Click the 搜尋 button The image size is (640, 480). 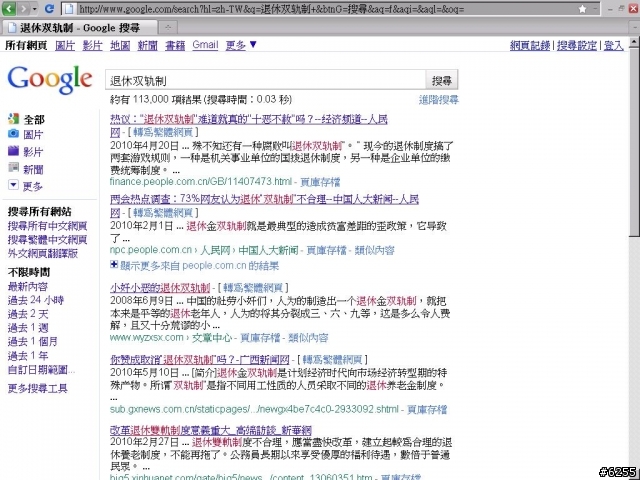click(x=442, y=80)
